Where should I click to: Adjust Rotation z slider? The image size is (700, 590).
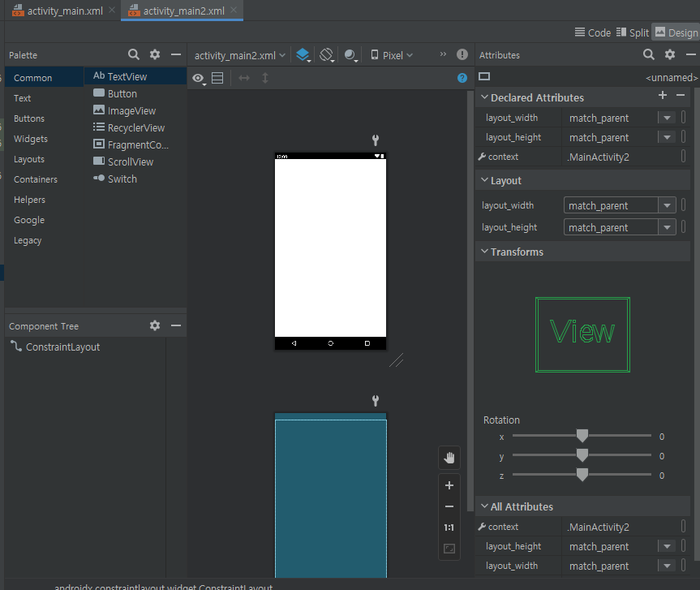tap(582, 475)
